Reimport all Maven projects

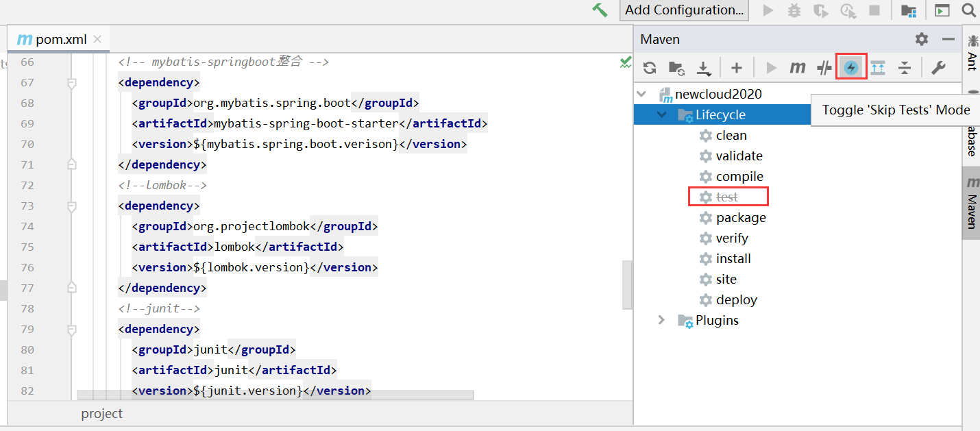[x=650, y=68]
